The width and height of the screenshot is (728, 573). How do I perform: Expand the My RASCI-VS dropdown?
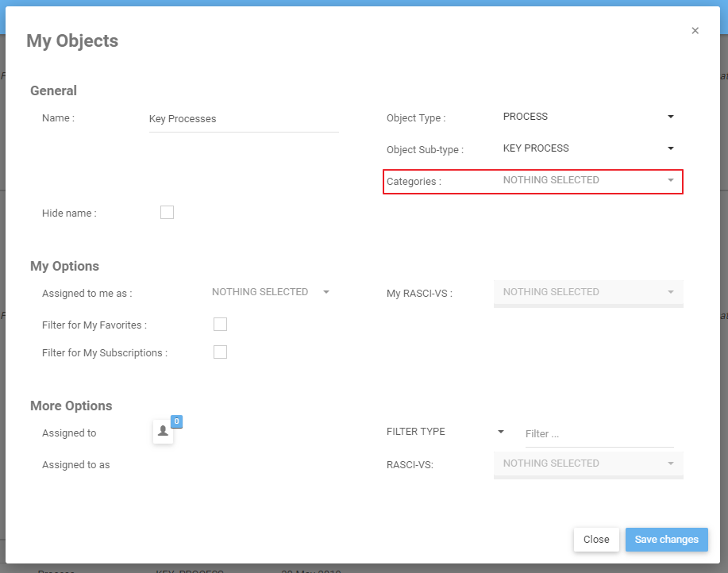pyautogui.click(x=587, y=292)
